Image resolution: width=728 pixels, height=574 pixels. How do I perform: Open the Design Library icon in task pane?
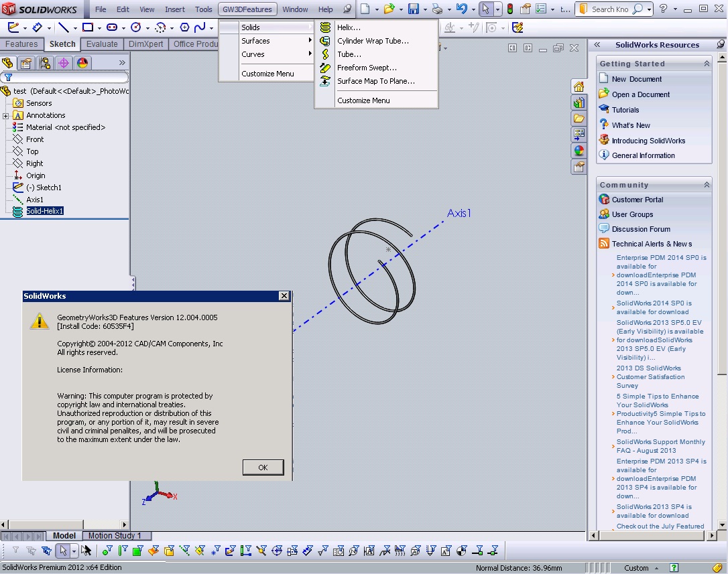click(x=579, y=102)
